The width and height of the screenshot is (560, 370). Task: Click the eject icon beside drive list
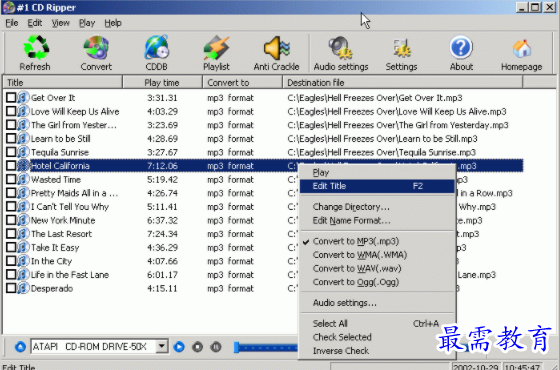(20, 347)
